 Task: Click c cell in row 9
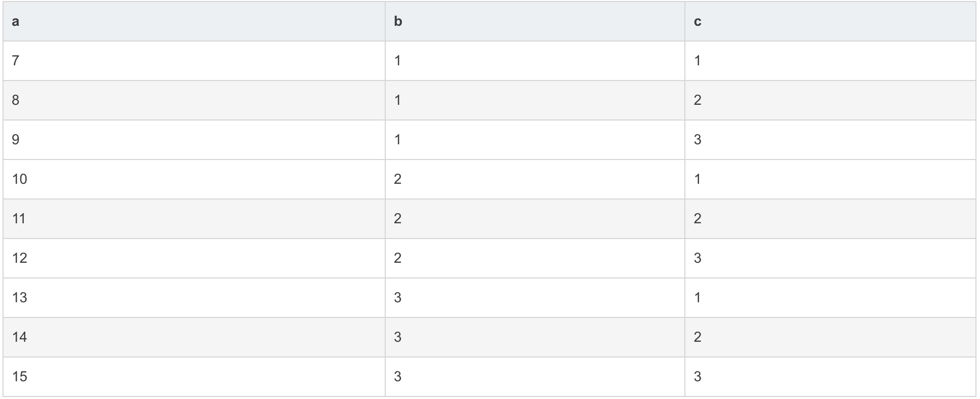830,140
